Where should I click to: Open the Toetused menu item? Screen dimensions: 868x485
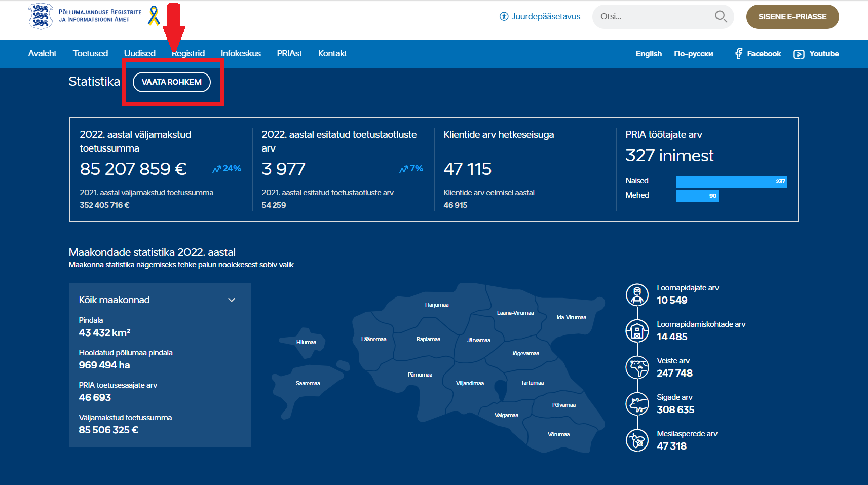tap(90, 54)
